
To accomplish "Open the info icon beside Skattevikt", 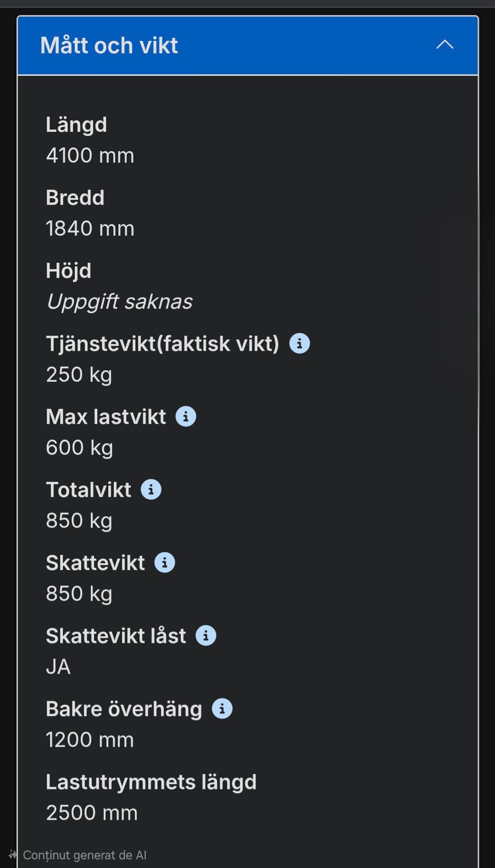I will pos(165,562).
